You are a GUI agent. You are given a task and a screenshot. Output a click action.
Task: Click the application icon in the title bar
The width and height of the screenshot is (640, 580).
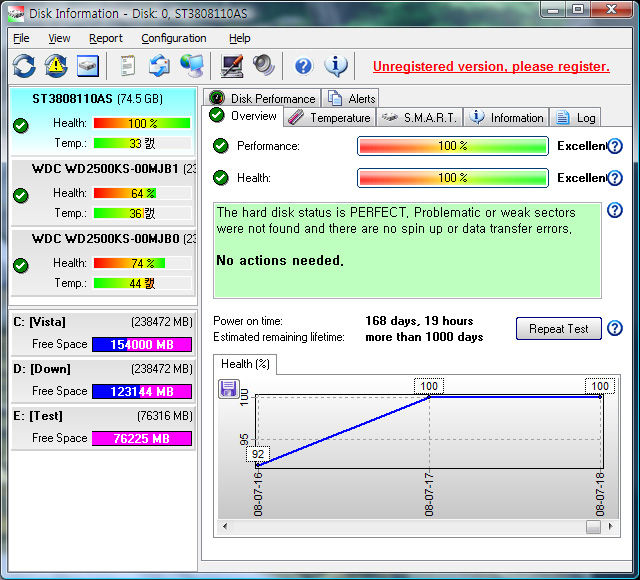click(x=16, y=13)
